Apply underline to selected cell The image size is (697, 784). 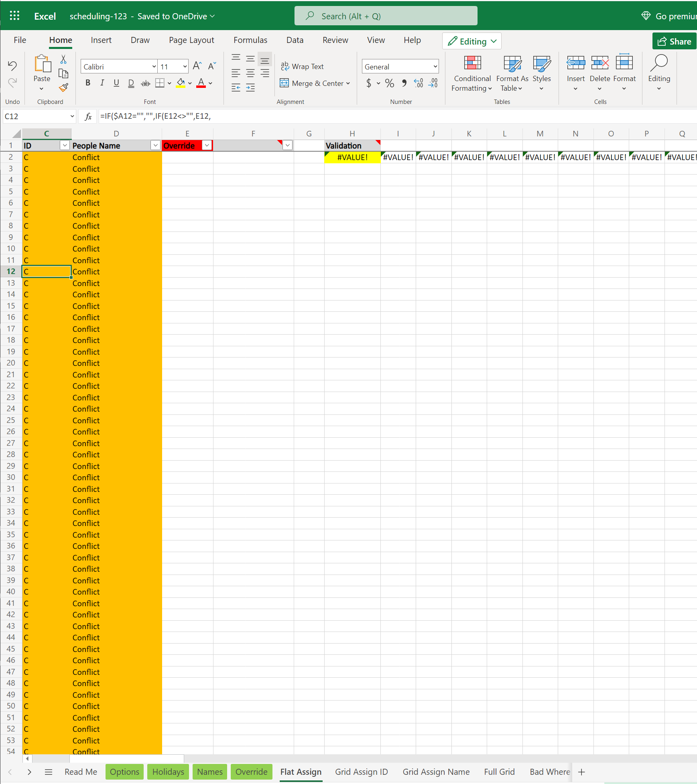coord(116,83)
